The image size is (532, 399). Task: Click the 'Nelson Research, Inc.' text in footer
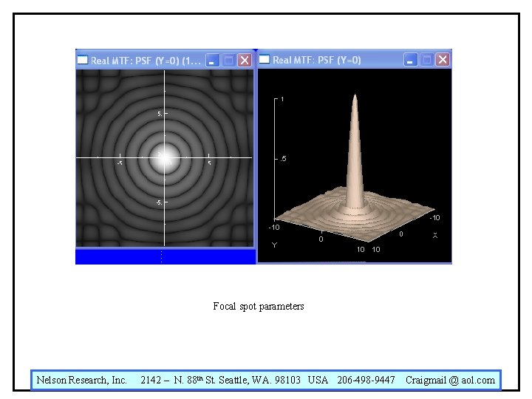coord(81,380)
